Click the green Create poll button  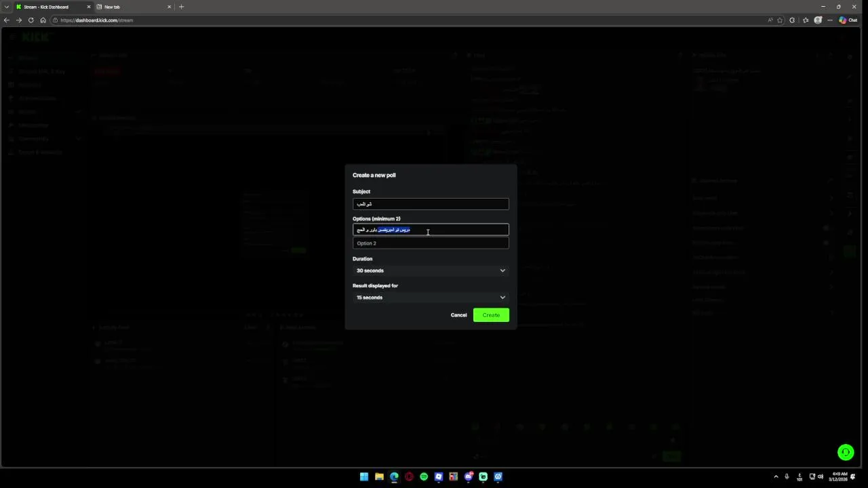pos(491,314)
